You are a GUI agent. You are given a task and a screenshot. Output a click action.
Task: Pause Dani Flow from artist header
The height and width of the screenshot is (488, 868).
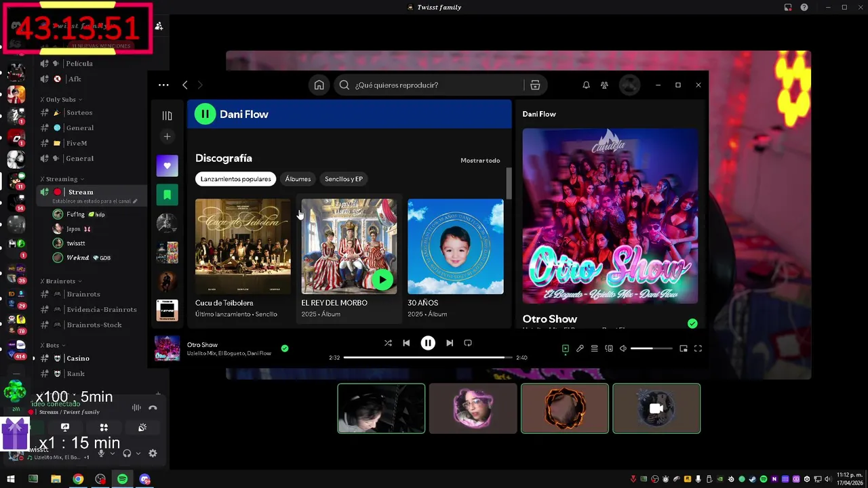point(205,114)
